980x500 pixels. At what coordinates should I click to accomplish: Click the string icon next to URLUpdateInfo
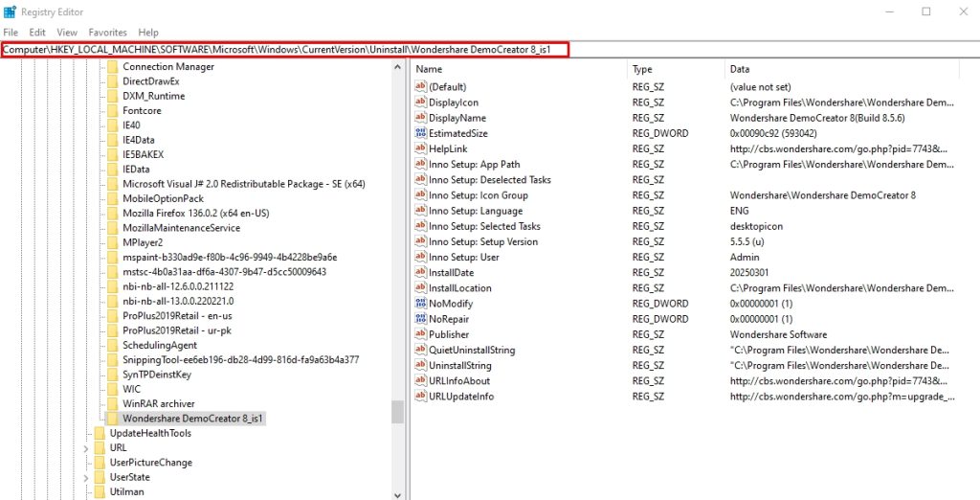[421, 397]
